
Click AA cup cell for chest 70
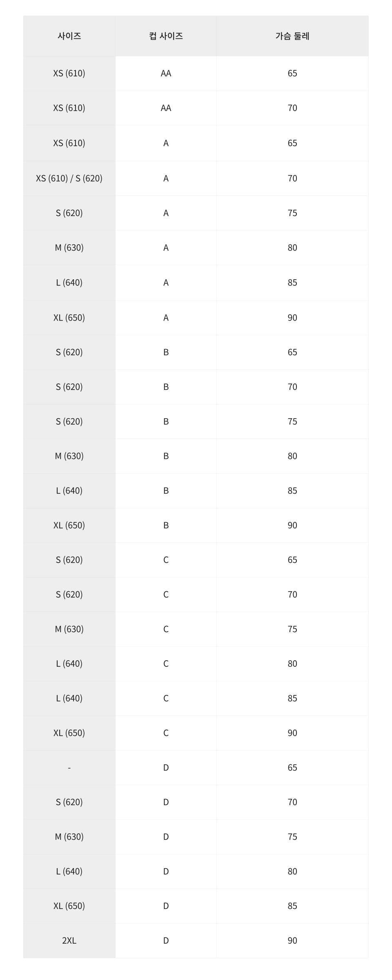click(x=166, y=108)
